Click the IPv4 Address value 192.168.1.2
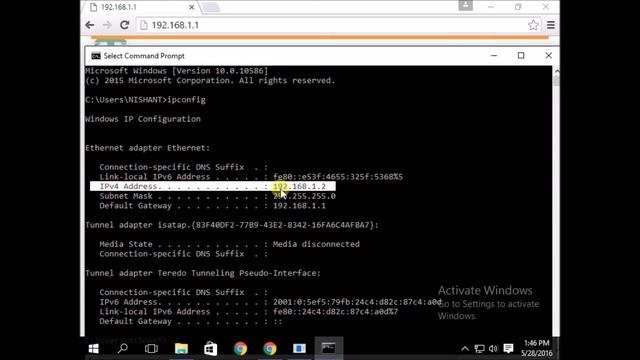Screen dimensions: 640x360 tap(299, 187)
